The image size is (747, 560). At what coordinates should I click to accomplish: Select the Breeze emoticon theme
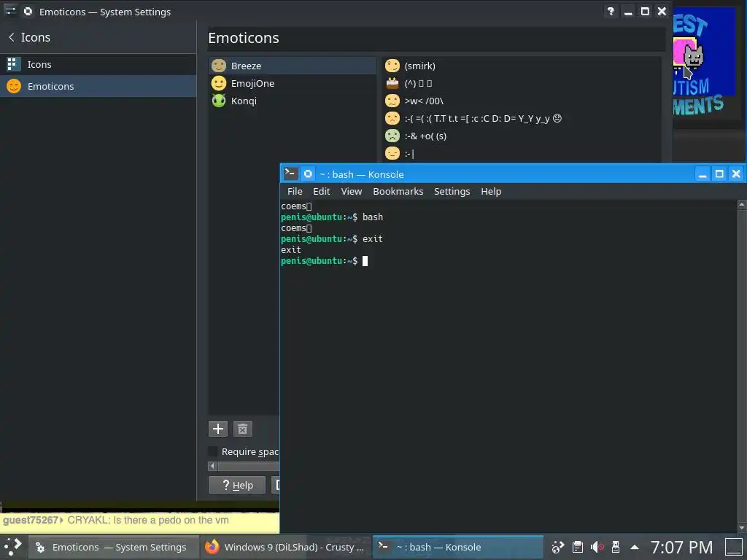click(293, 66)
